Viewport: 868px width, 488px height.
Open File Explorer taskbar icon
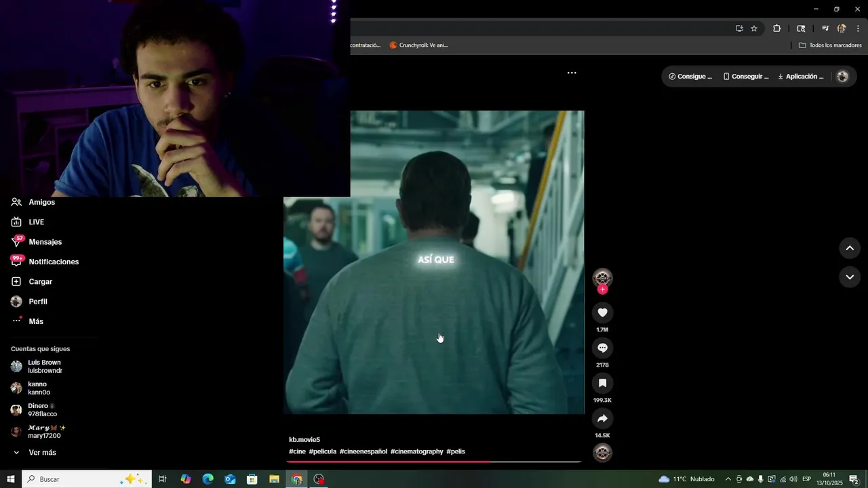tap(274, 479)
